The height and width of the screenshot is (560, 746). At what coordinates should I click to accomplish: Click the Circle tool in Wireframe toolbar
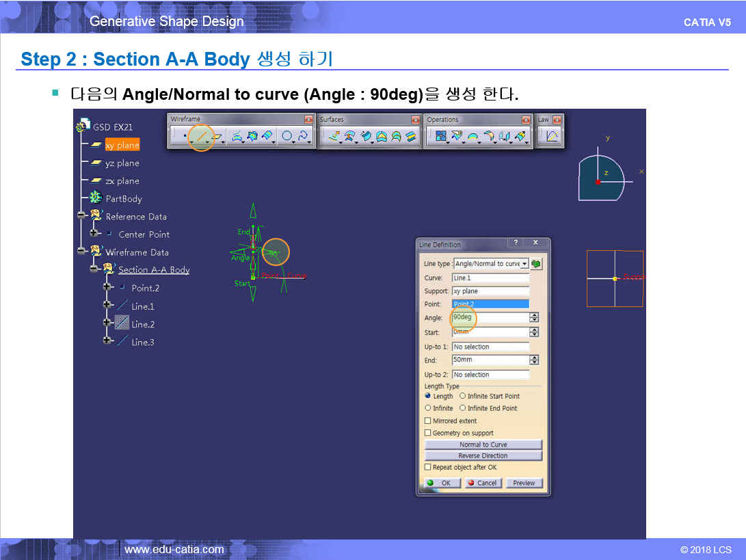(287, 137)
